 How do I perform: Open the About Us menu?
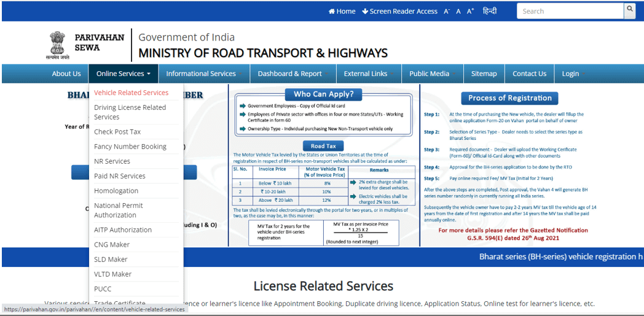pyautogui.click(x=66, y=74)
